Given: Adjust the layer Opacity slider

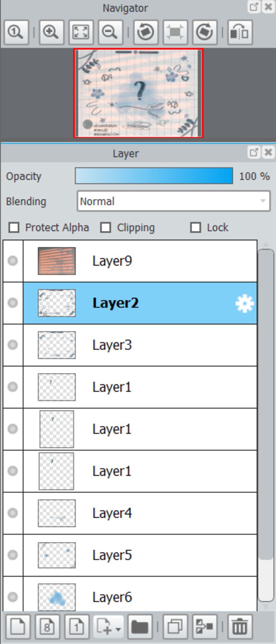Looking at the screenshot, I should pyautogui.click(x=154, y=176).
